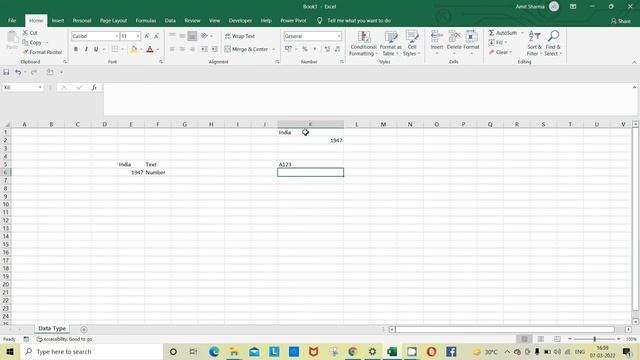Click Tell me what you want to do
This screenshot has height=360, width=640.
(359, 20)
